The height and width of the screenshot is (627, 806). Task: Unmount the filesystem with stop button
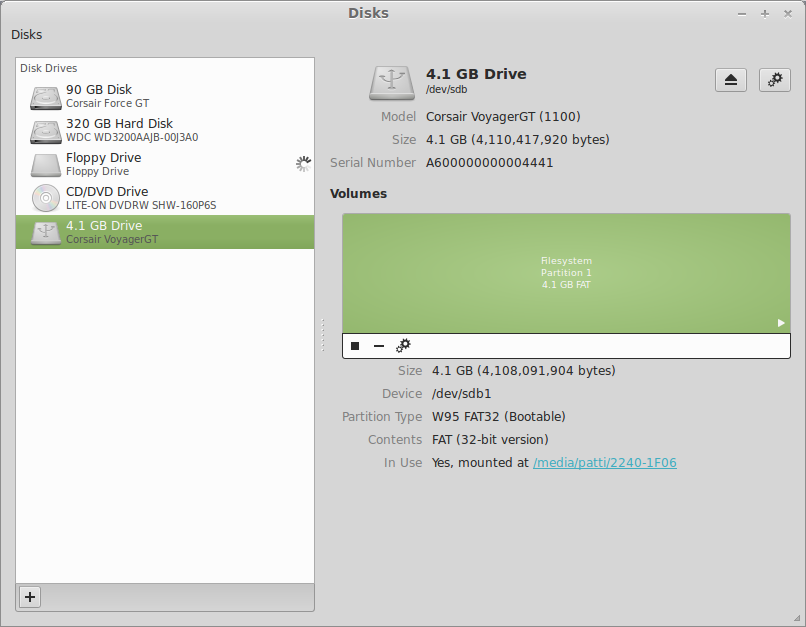[355, 346]
